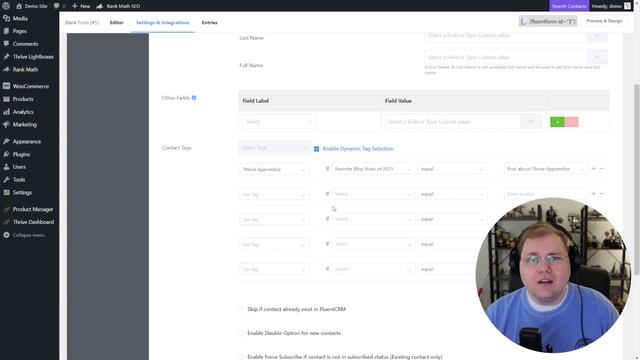Screen dimensions: 640x360
Task: Click the Other Fields info icon
Action: coord(194,98)
